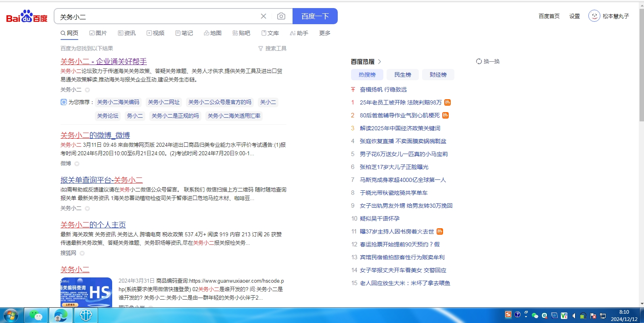
Task: Click the Sogou input method tray icon
Action: coord(508,315)
